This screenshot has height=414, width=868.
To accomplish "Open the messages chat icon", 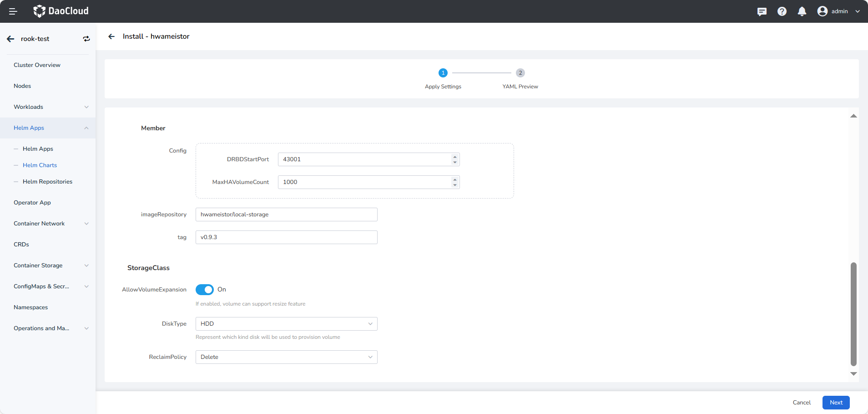I will 762,11.
